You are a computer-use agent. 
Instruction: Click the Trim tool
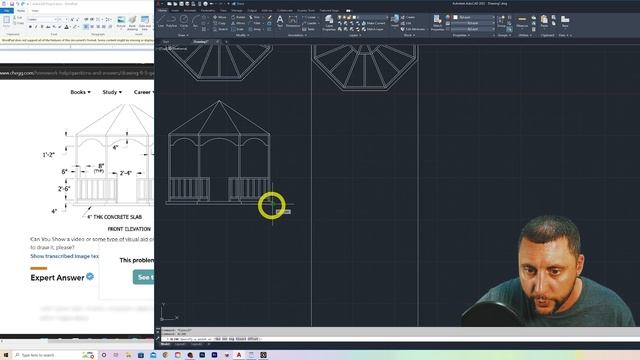click(x=255, y=17)
